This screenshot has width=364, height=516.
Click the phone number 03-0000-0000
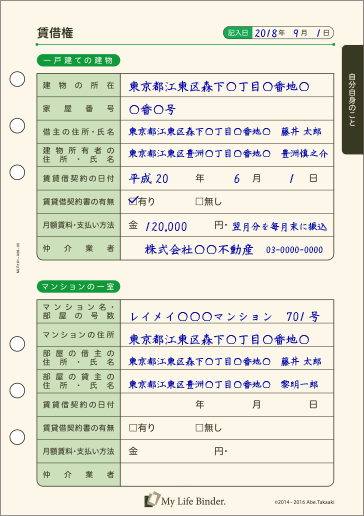click(294, 250)
